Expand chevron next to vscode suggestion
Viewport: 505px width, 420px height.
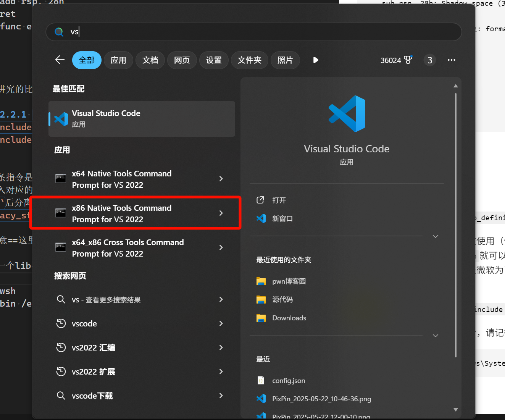(x=221, y=323)
